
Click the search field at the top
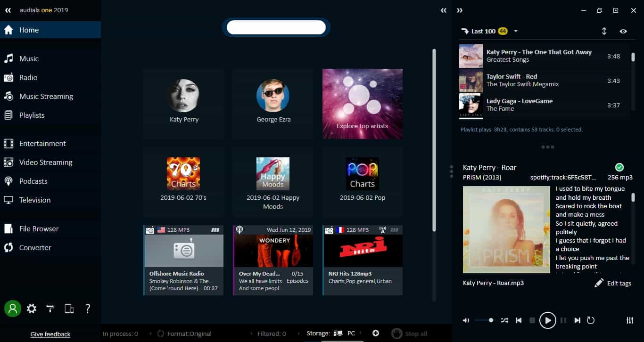pos(276,27)
